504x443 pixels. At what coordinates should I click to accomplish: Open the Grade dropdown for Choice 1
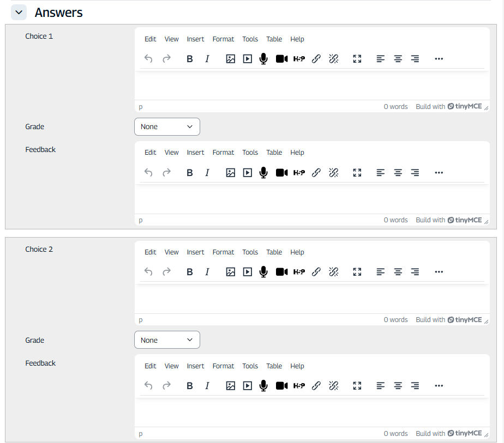click(x=167, y=127)
